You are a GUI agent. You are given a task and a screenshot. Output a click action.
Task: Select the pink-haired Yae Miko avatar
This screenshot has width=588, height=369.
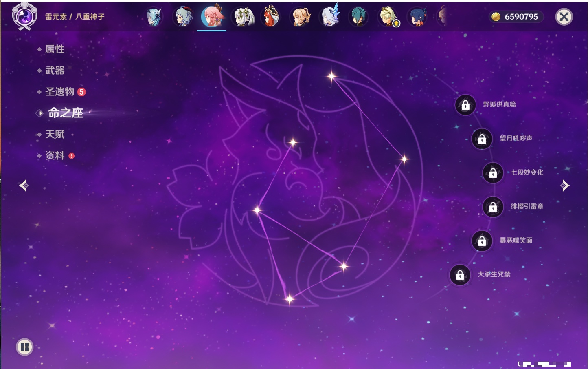(x=212, y=16)
